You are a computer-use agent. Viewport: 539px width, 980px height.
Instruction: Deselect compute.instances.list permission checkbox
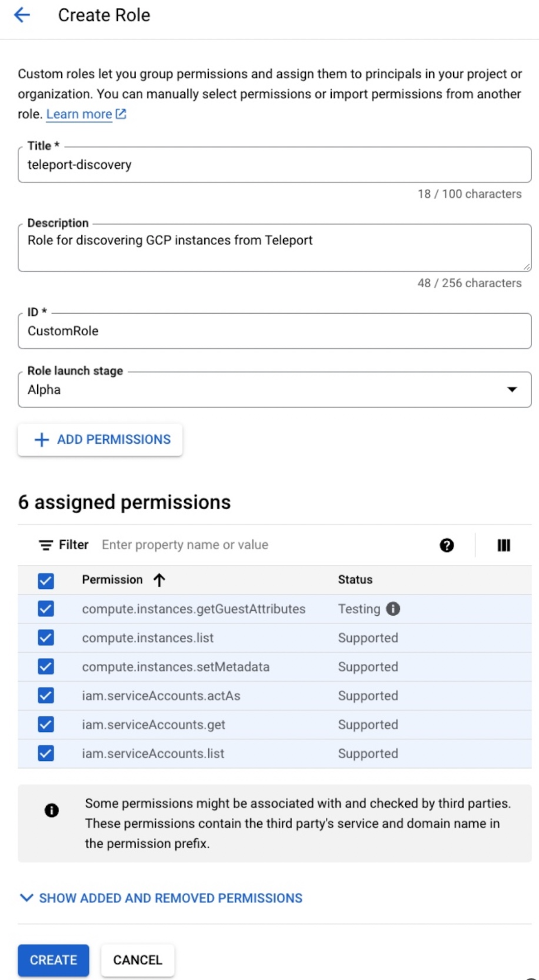[x=46, y=638]
